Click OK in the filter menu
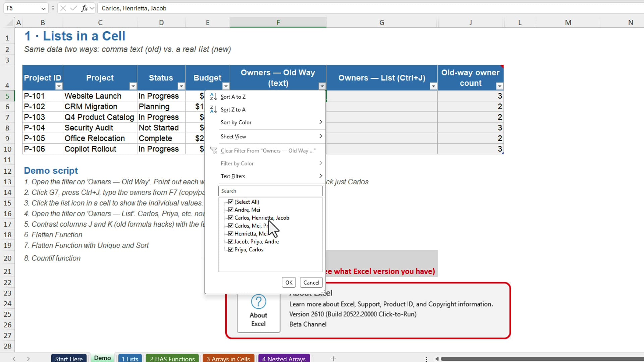The image size is (644, 362). coord(289,283)
